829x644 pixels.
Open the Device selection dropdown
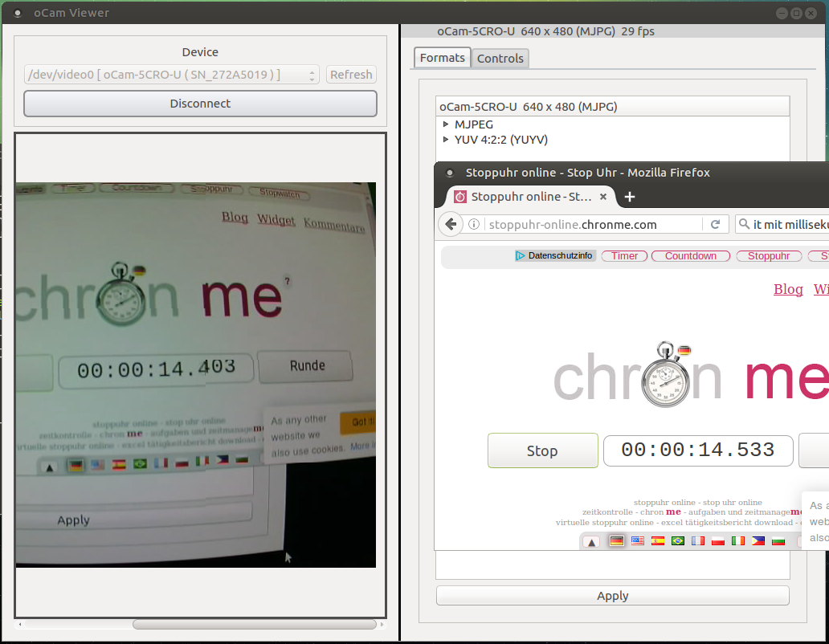point(172,75)
